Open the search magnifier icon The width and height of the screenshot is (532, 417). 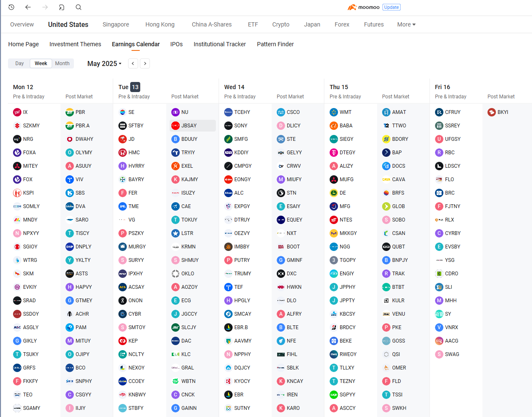(79, 7)
